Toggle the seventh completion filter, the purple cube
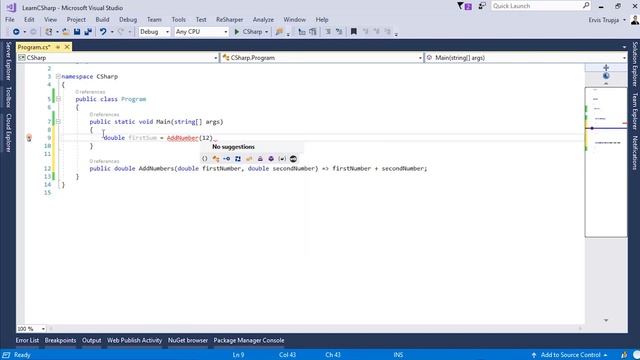Screen dimensions: 640x360 tap(271, 159)
